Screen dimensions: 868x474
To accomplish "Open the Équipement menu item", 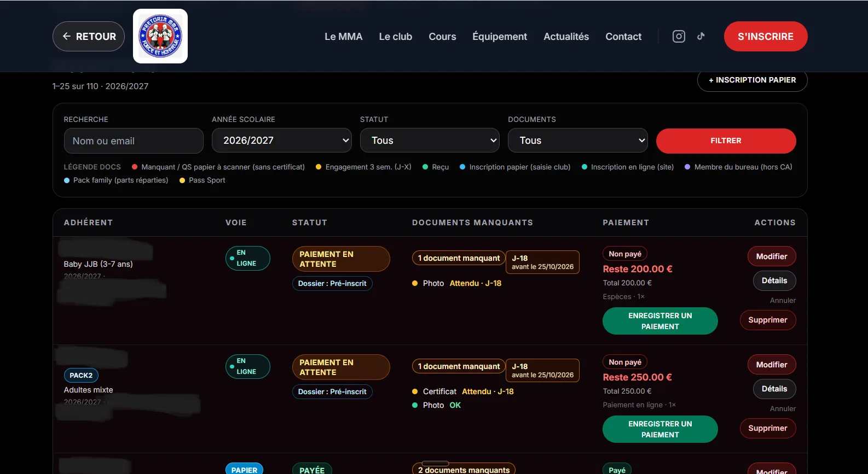I will point(500,37).
